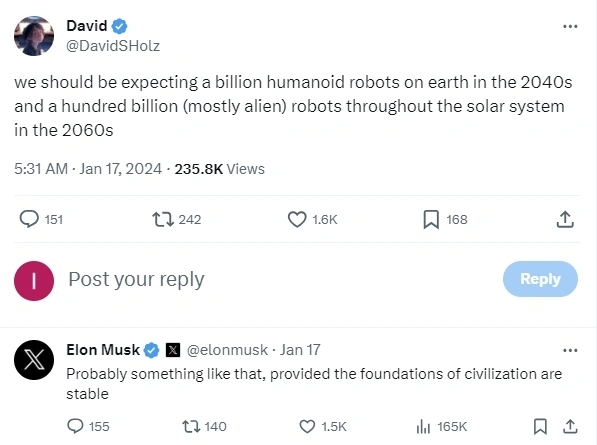Open Elon Musk's X logo avatar
597x445 pixels.
34,360
